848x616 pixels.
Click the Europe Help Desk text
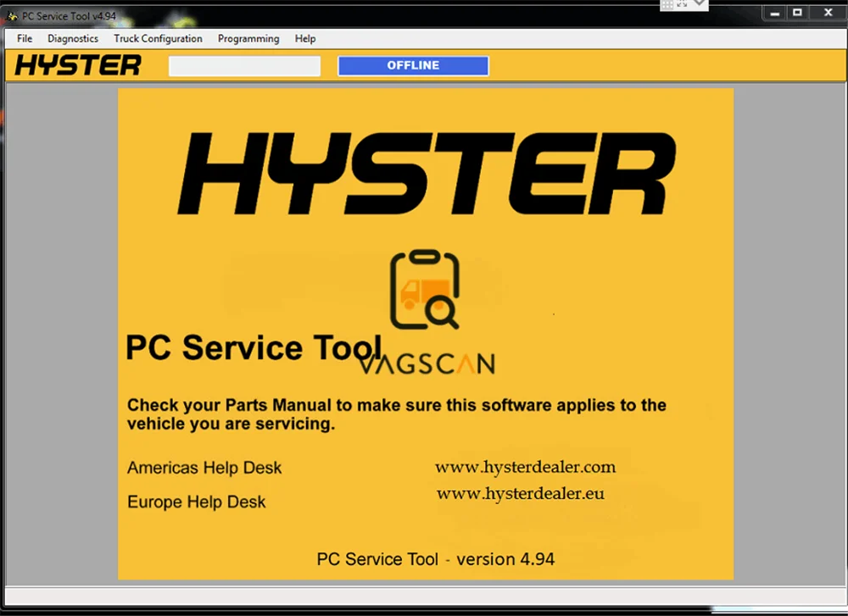tap(197, 502)
